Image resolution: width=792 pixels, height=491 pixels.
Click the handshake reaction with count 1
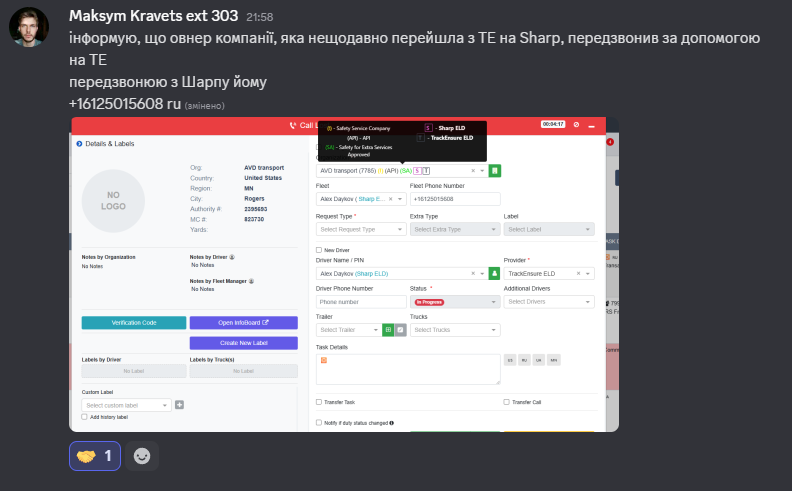tap(95, 456)
